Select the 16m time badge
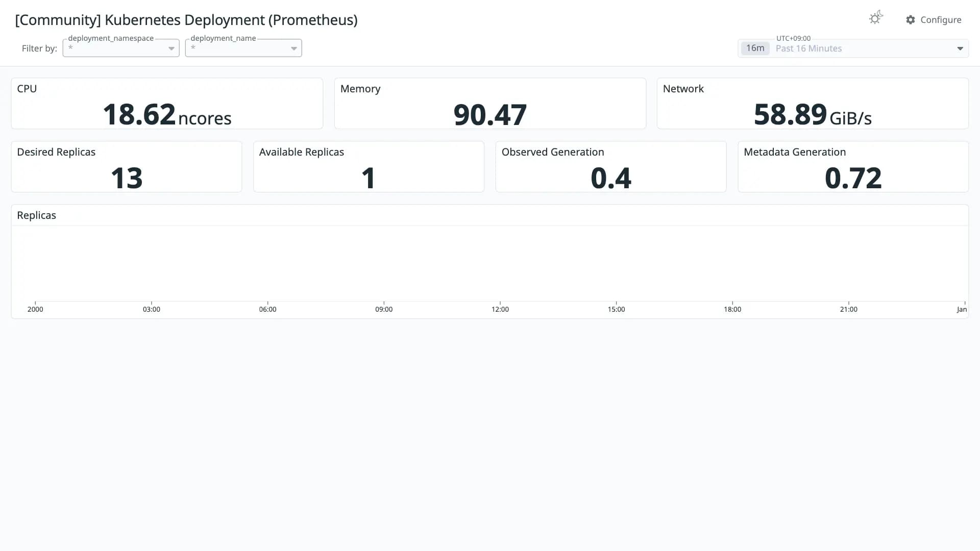The width and height of the screenshot is (980, 551). click(x=755, y=48)
